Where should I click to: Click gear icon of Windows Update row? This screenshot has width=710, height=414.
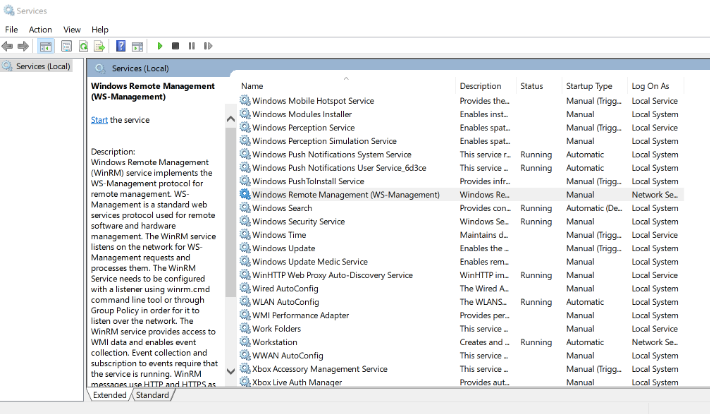245,248
